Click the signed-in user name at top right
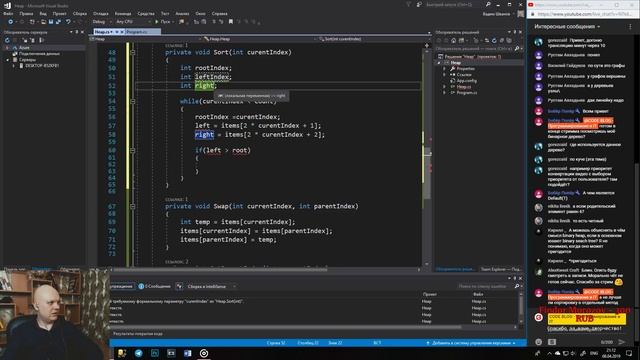This screenshot has width=640, height=360. (496, 14)
